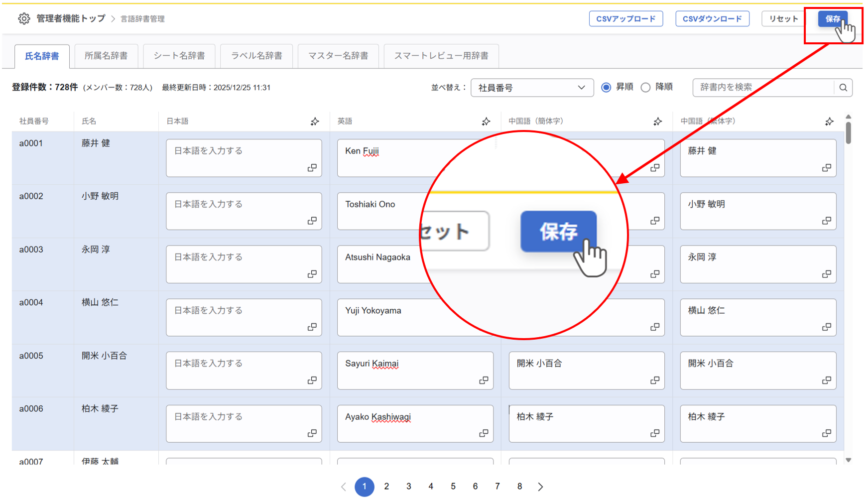866x504 pixels.
Task: Switch to the 所属名辞書 tab
Action: [x=106, y=56]
